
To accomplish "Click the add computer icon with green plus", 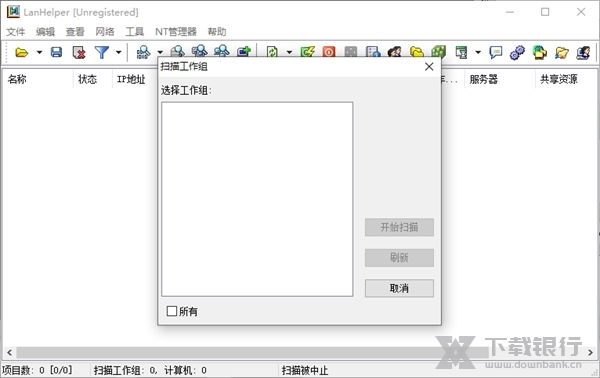I will coord(244,51).
